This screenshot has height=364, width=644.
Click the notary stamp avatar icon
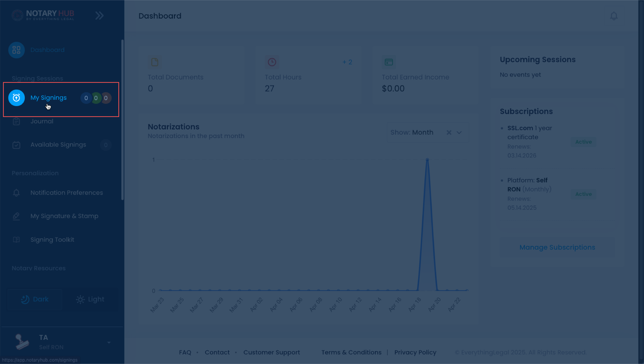(x=22, y=342)
